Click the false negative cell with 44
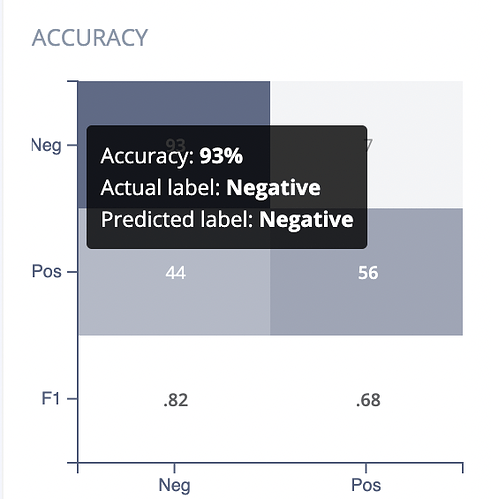 point(174,272)
